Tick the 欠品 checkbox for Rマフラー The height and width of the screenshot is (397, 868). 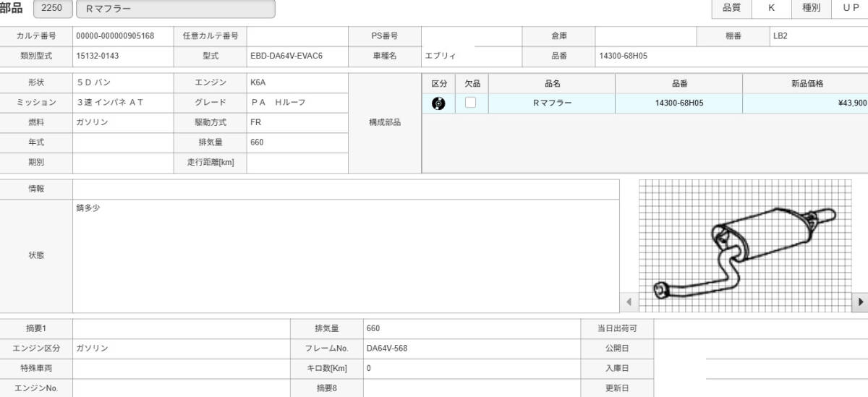pyautogui.click(x=470, y=103)
